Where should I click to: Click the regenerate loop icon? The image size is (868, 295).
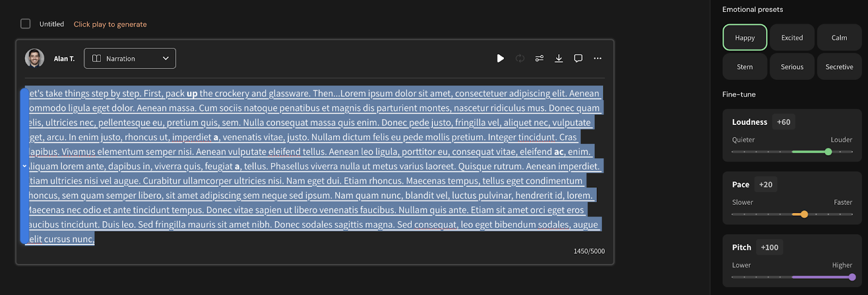pyautogui.click(x=520, y=58)
